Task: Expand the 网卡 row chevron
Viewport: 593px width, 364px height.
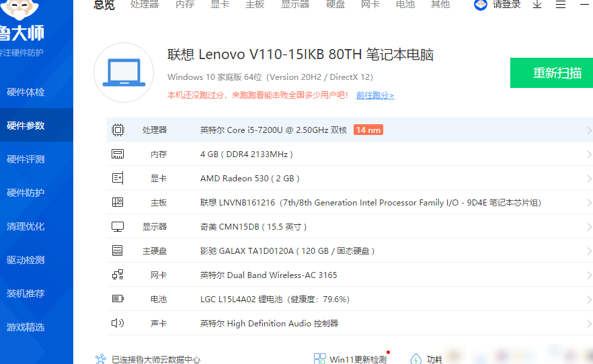Action: coord(589,275)
